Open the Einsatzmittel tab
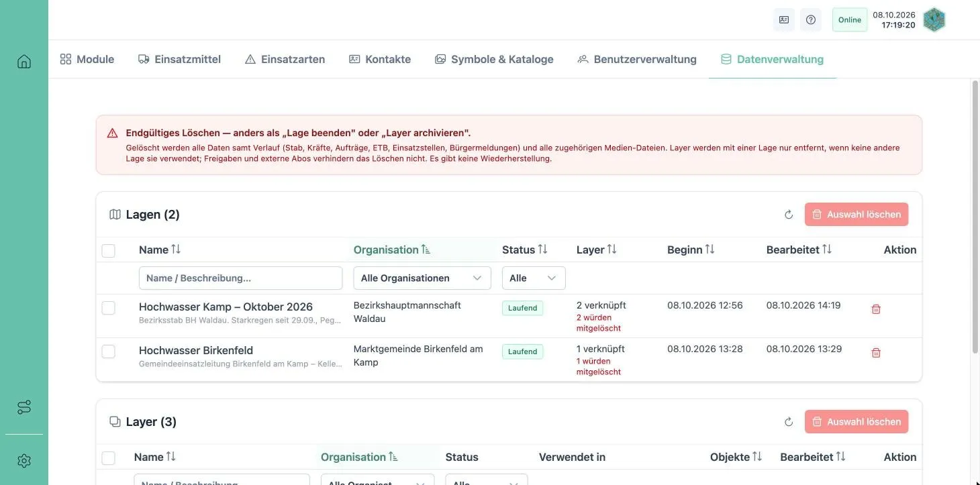Screen dimensions: 980x485 (179, 59)
